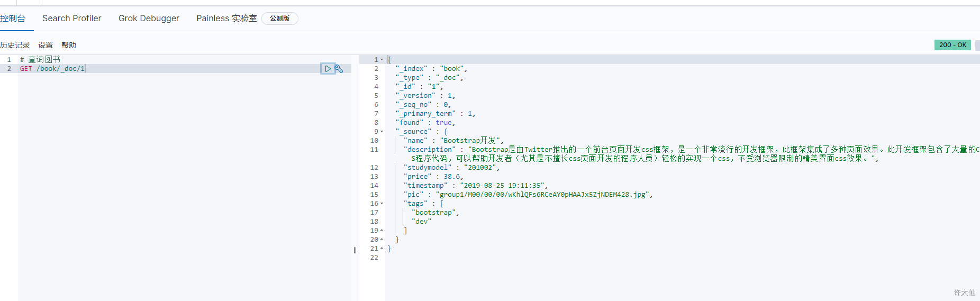The width and height of the screenshot is (980, 301).
Task: Click fold marker at line 19
Action: 382,231
